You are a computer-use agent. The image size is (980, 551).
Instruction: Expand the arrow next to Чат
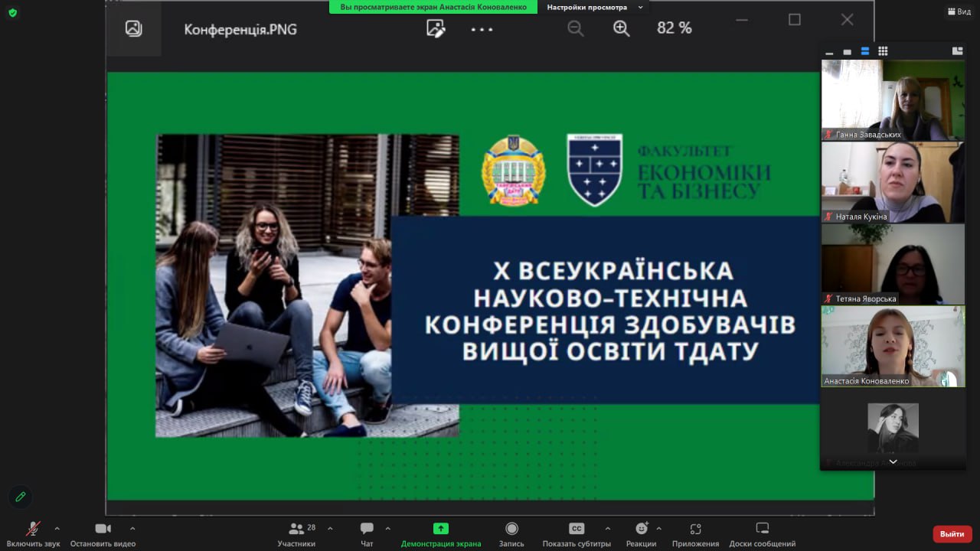coord(387,528)
